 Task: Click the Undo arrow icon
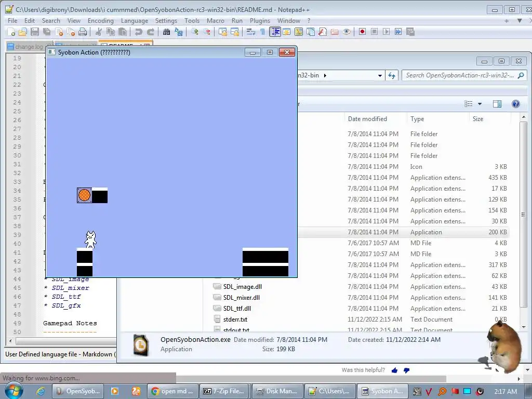point(138,32)
